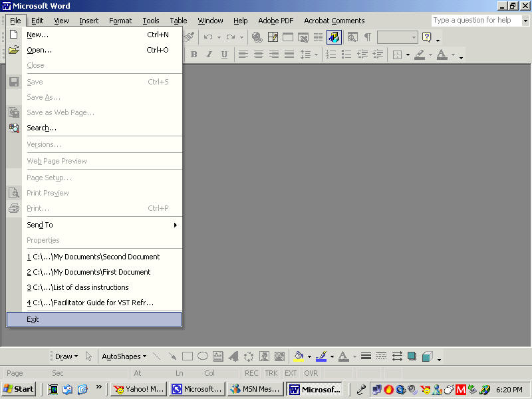
Task: Select New... in the File menu
Action: point(94,35)
